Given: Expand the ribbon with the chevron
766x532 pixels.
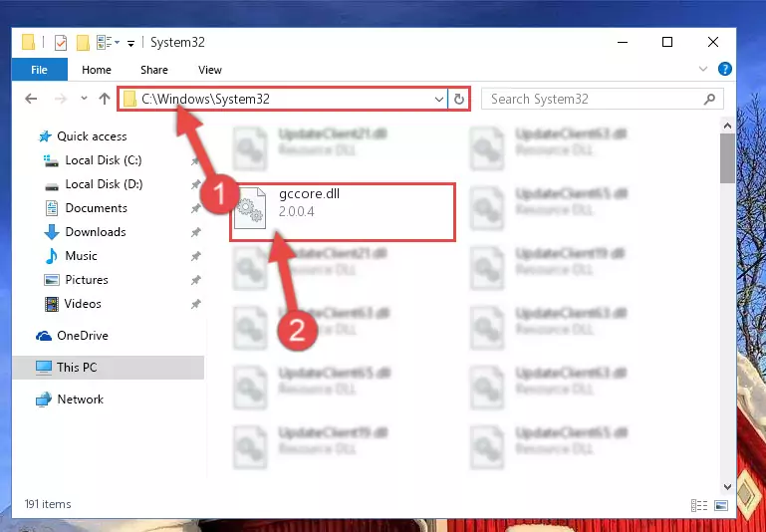Looking at the screenshot, I should pyautogui.click(x=703, y=69).
